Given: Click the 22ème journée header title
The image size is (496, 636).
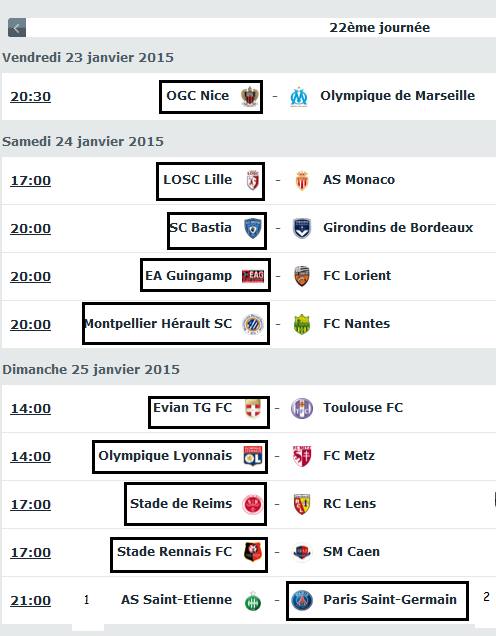Looking at the screenshot, I should 380,28.
